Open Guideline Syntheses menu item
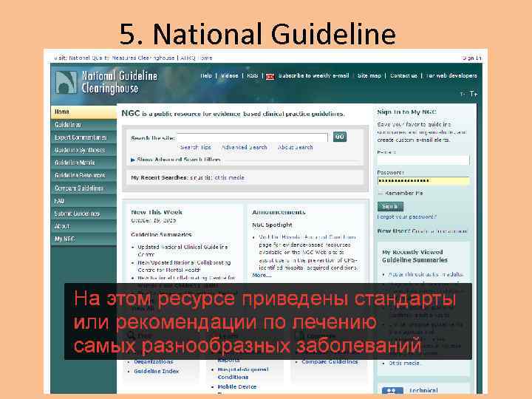532x399 pixels. coord(83,150)
